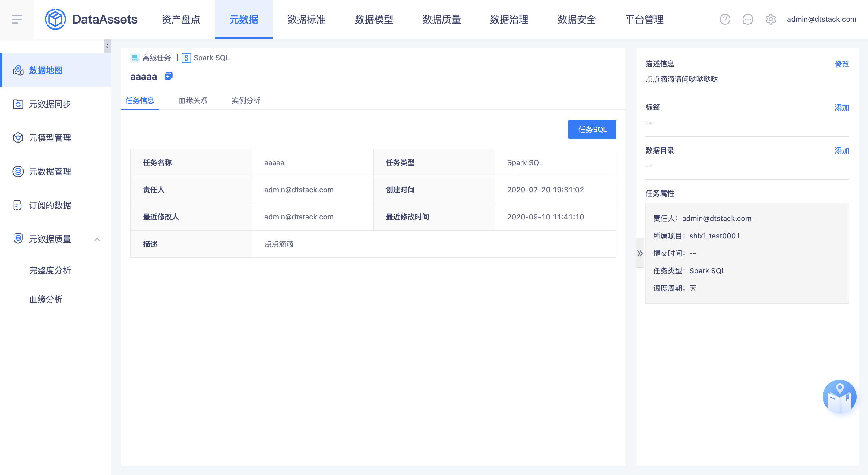Switch to the 实例分析 tab

click(246, 100)
